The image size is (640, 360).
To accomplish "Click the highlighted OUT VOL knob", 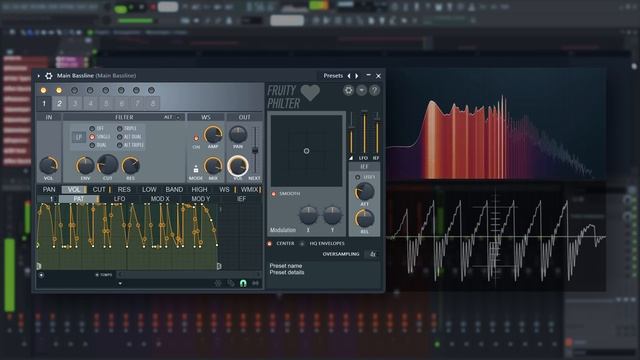I will point(238,166).
